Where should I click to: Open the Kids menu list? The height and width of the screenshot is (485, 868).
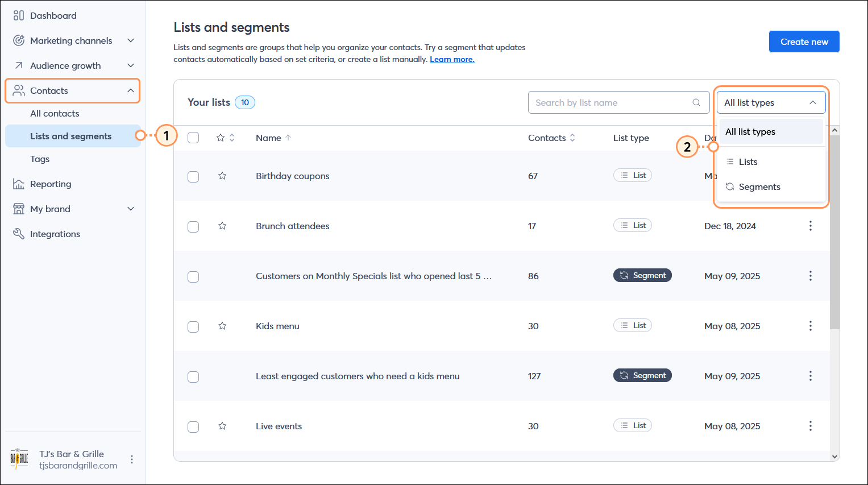[277, 326]
